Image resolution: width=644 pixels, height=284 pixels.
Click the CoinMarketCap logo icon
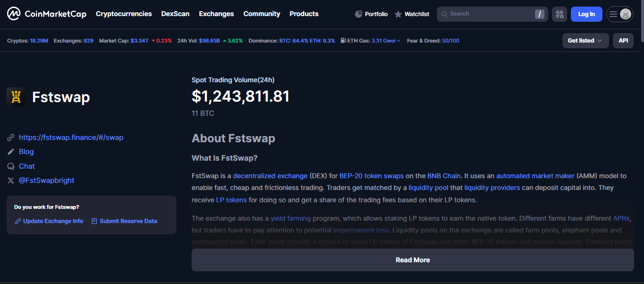pos(14,14)
